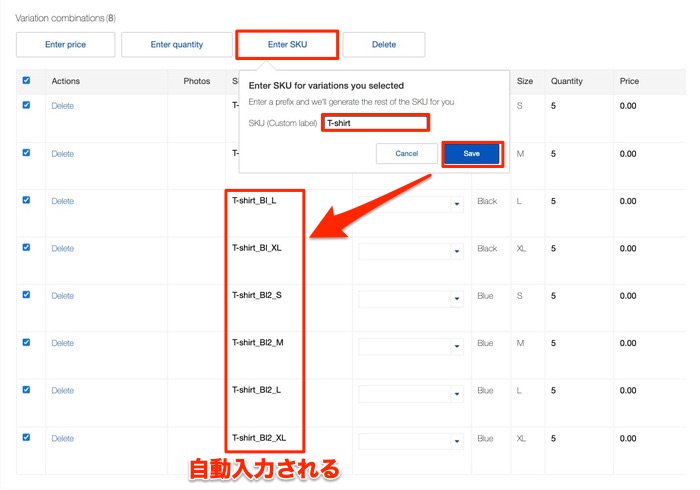Viewport: 700px width, 490px height.
Task: Uncheck the checkbox for T-shirt_Bl2_S row
Action: (x=26, y=295)
